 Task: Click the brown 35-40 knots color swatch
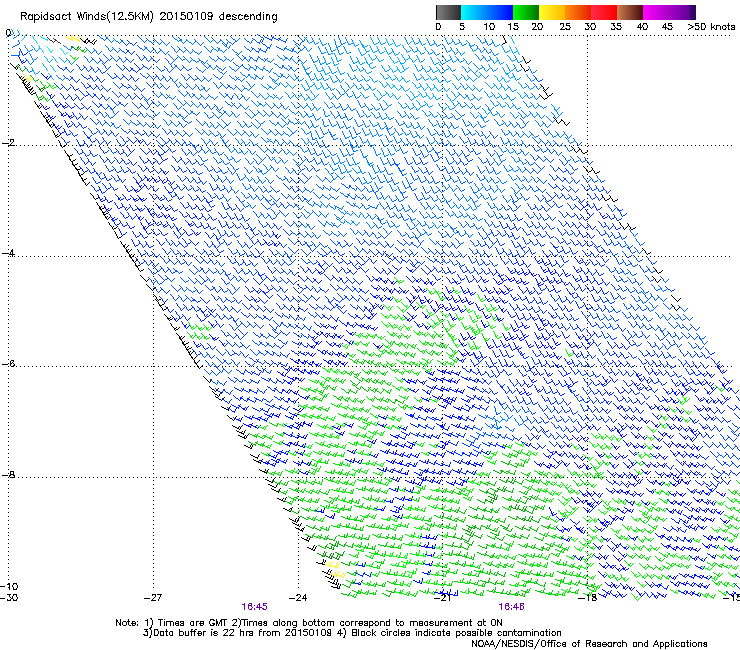(x=630, y=12)
